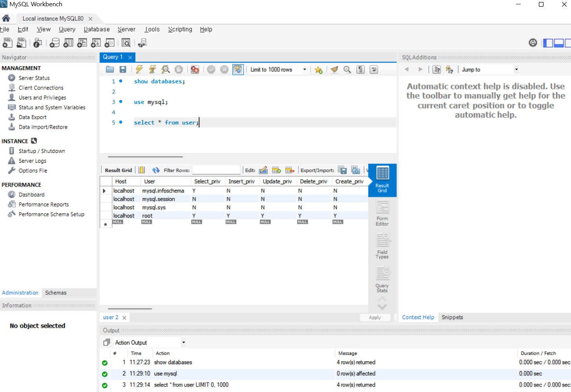
Task: Open the object inspector toolbar icon
Action: (x=38, y=43)
